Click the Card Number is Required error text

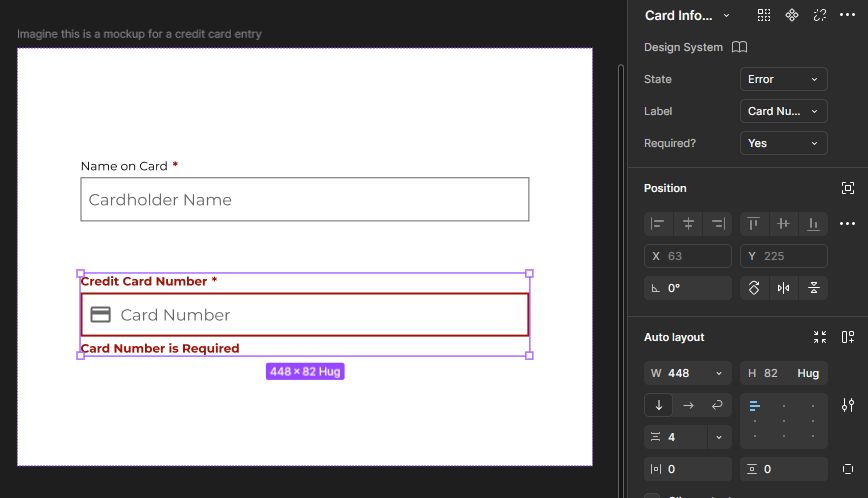tap(160, 349)
